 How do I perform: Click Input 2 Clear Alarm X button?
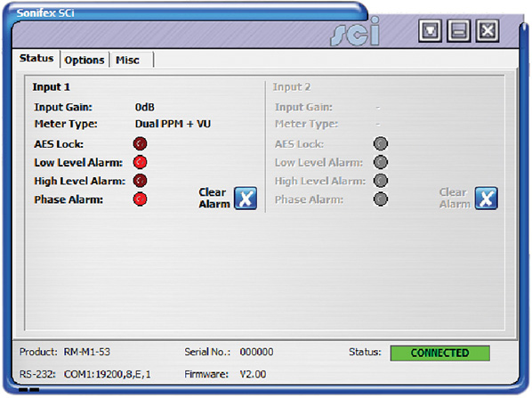point(487,198)
